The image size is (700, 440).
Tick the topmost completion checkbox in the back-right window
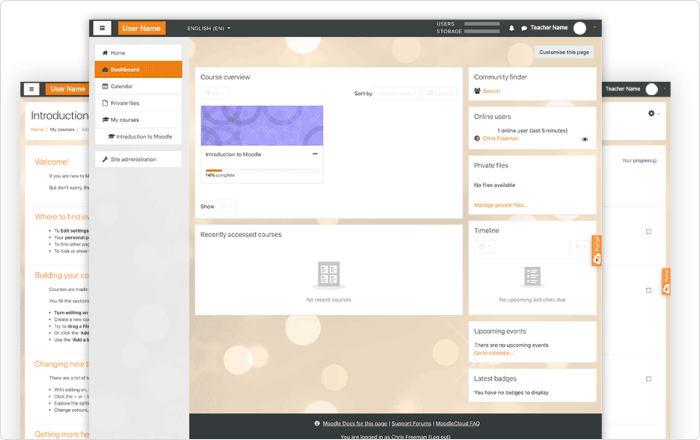649,232
